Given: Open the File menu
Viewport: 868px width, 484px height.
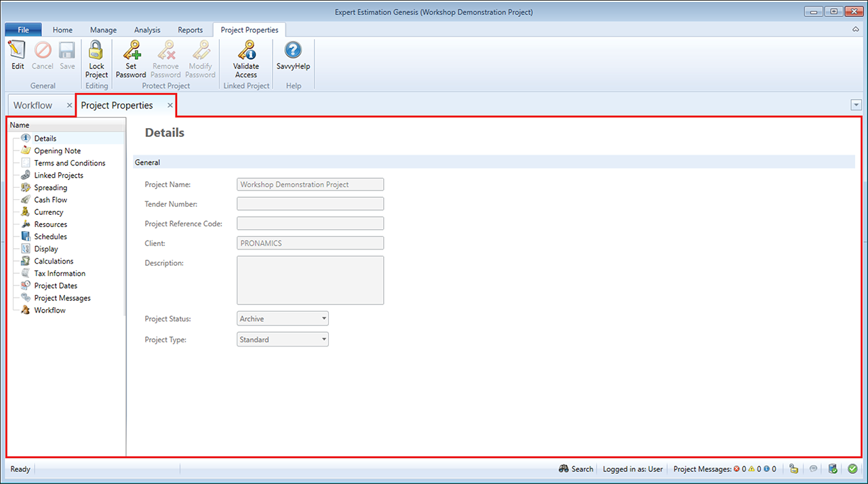Looking at the screenshot, I should (23, 30).
